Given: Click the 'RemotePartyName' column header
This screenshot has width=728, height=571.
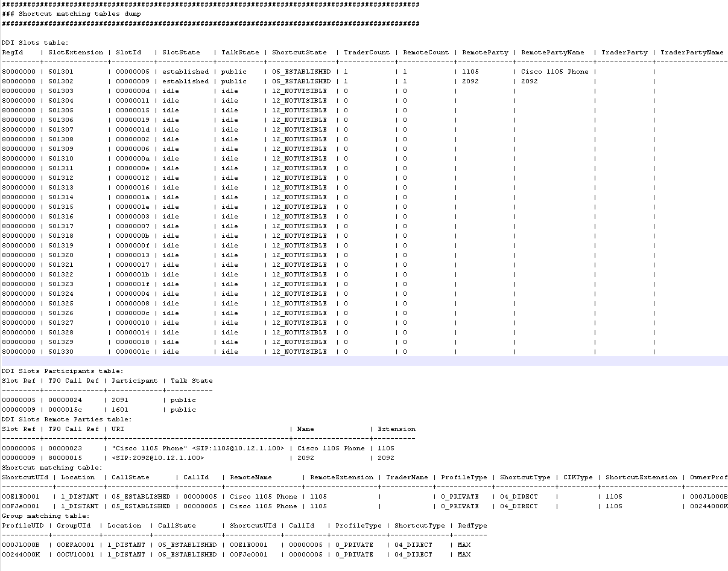Looking at the screenshot, I should (553, 53).
